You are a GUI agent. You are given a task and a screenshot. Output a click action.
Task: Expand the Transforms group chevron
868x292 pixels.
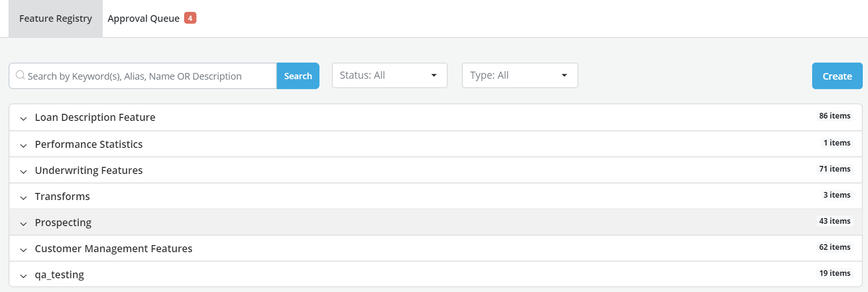[23, 198]
